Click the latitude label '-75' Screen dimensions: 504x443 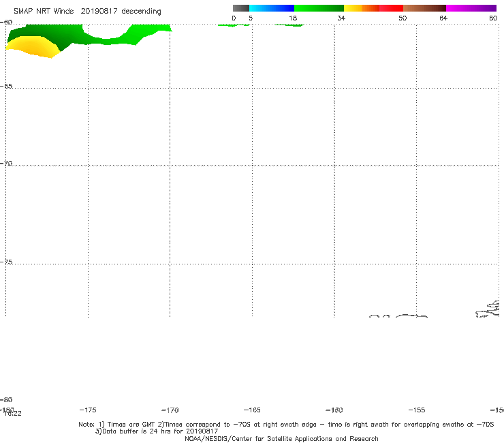[x=6, y=262]
